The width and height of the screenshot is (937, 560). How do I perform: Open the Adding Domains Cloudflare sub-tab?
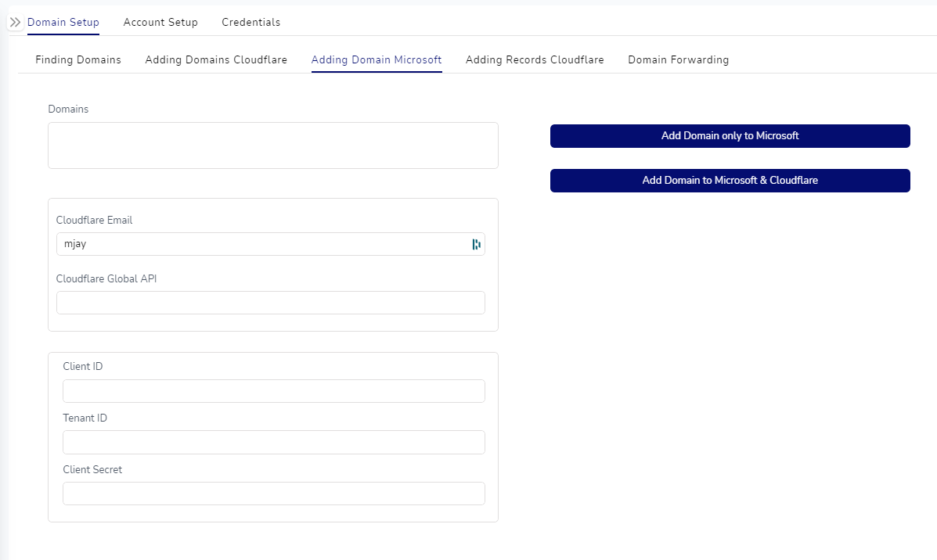(216, 59)
